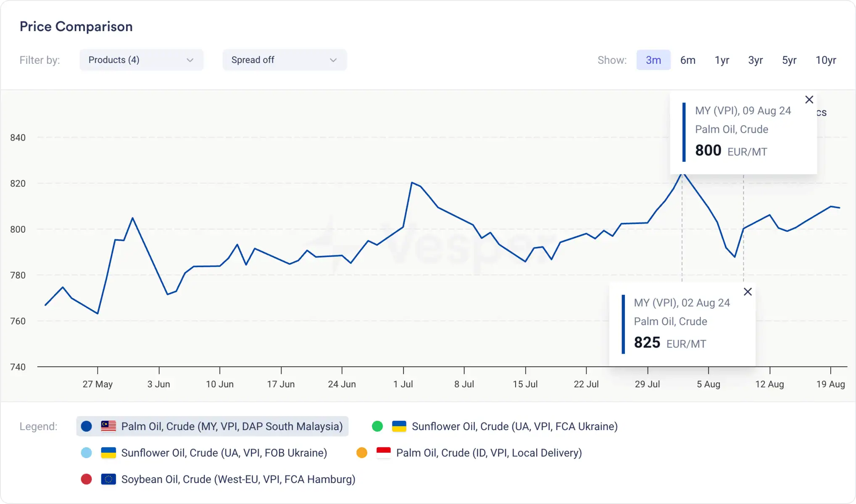Choose the 5yr time range

coord(789,60)
